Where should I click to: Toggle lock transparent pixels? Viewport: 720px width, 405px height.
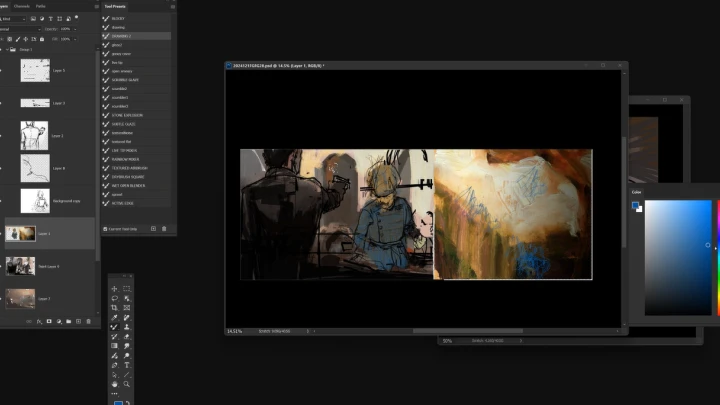point(10,39)
